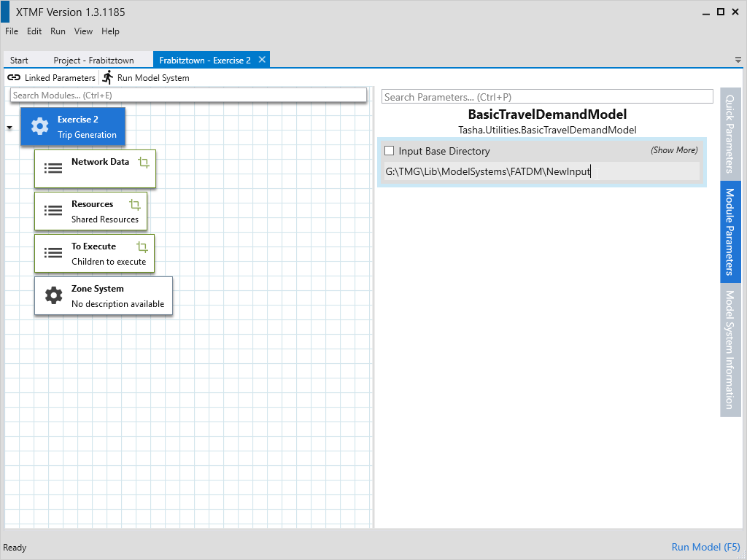Click the running man Run Model System icon

(108, 77)
